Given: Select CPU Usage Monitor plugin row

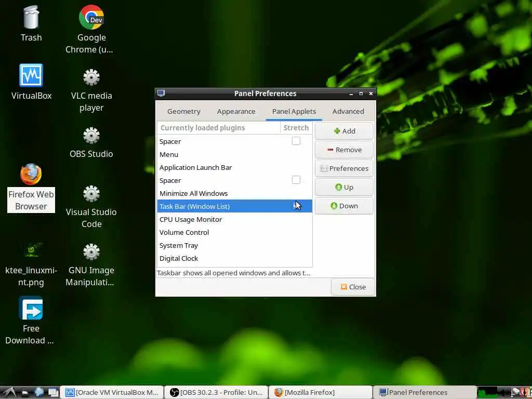Looking at the screenshot, I should coord(234,220).
